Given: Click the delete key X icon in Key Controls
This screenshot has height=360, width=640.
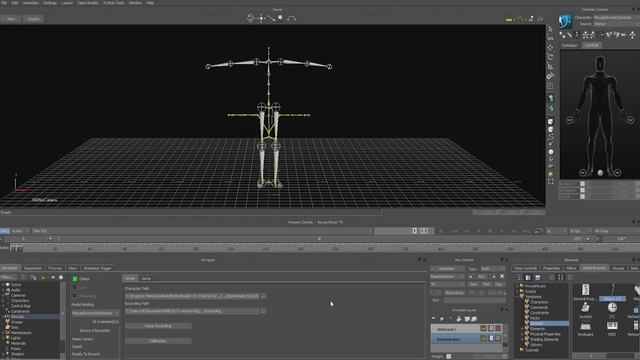Looking at the screenshot, I should coord(502,277).
